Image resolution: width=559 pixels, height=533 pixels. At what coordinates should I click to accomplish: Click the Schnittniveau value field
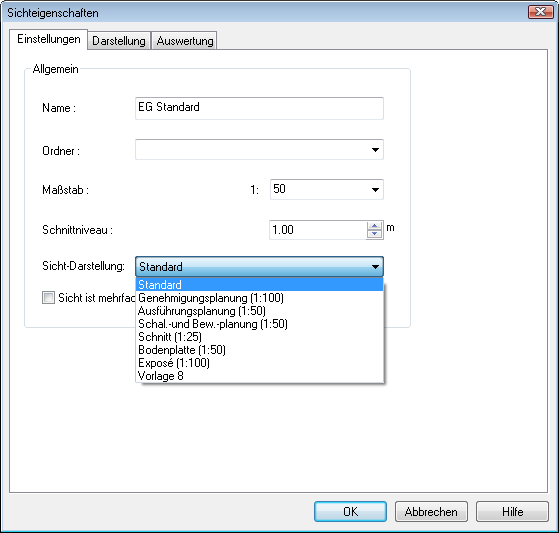(318, 230)
